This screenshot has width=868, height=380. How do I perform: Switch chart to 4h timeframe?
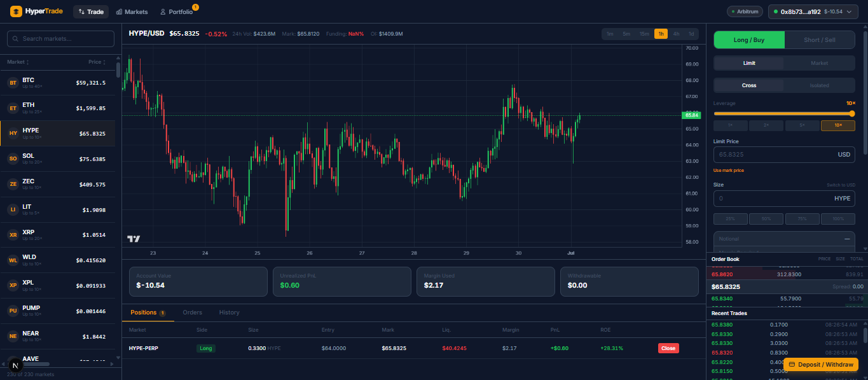(x=676, y=34)
